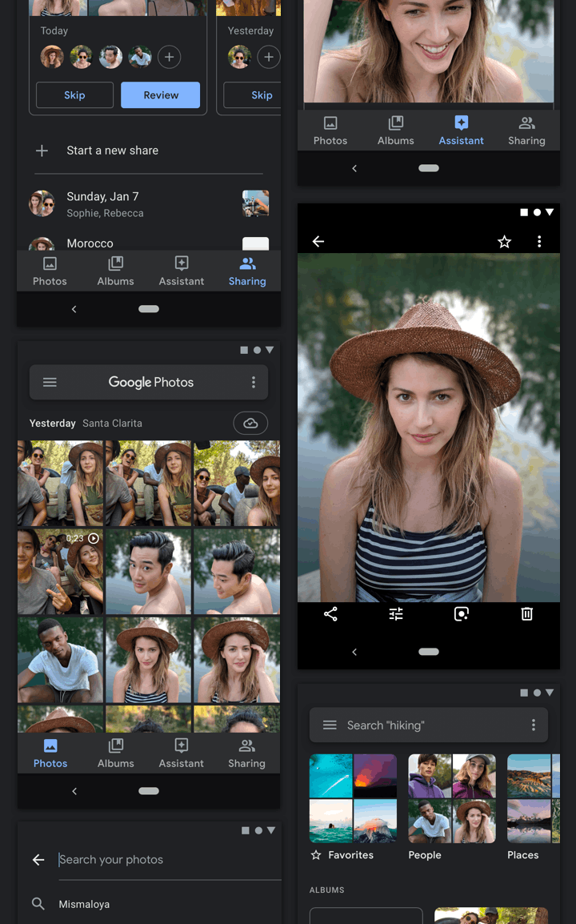576x924 pixels.
Task: Focus the Search your photos field
Action: point(170,860)
